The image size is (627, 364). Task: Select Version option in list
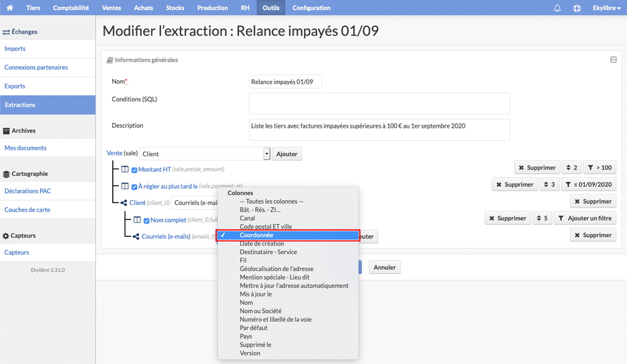[288, 353]
